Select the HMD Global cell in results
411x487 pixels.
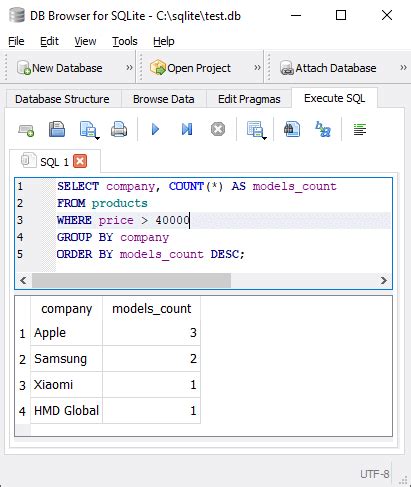(x=66, y=411)
